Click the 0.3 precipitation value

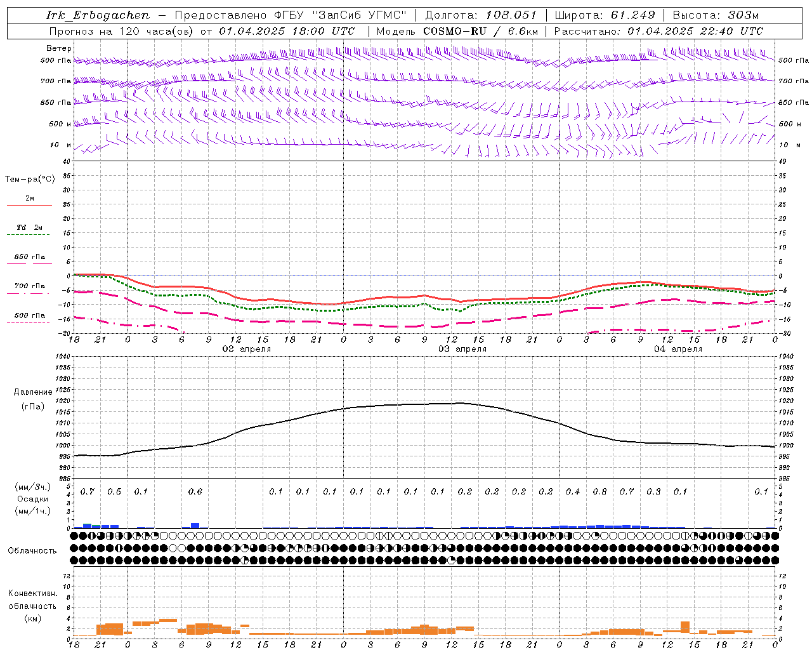tap(653, 492)
